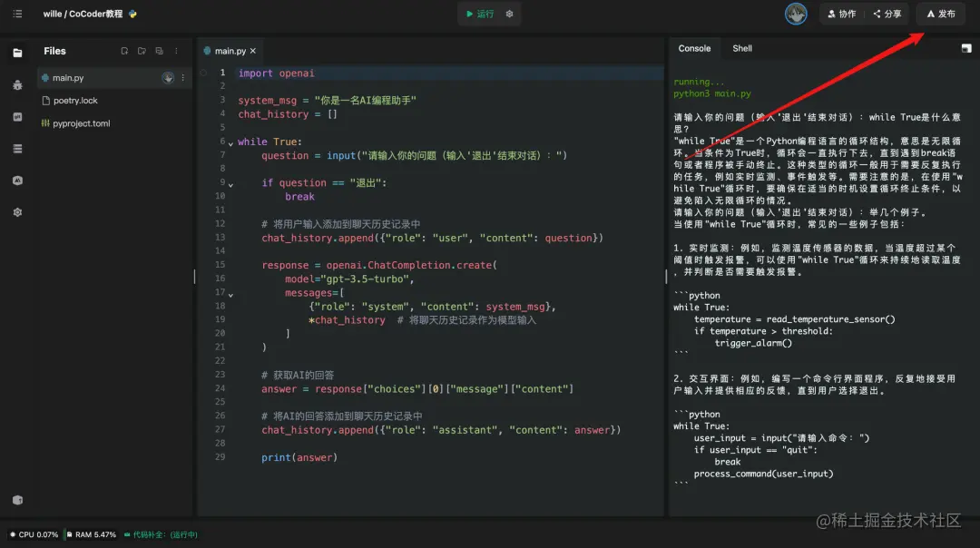Viewport: 980px width, 548px height.
Task: Click the divider handle between editor and console
Action: [666, 276]
